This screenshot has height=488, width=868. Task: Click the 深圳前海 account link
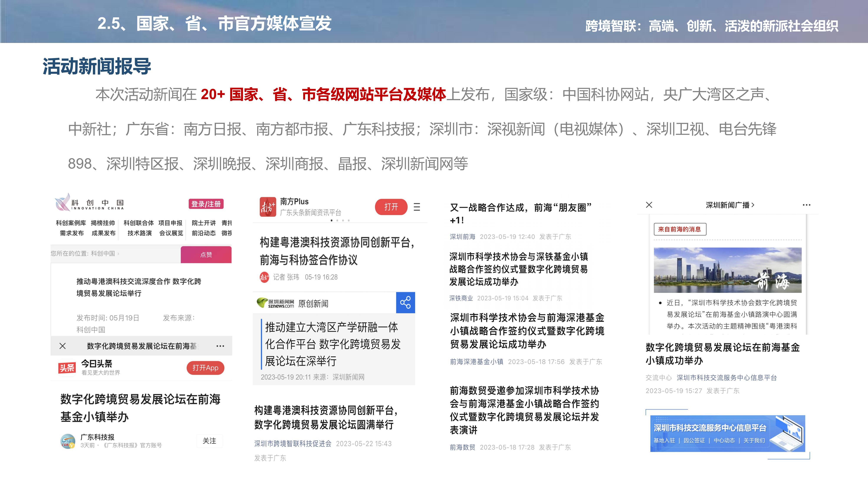[x=462, y=236]
